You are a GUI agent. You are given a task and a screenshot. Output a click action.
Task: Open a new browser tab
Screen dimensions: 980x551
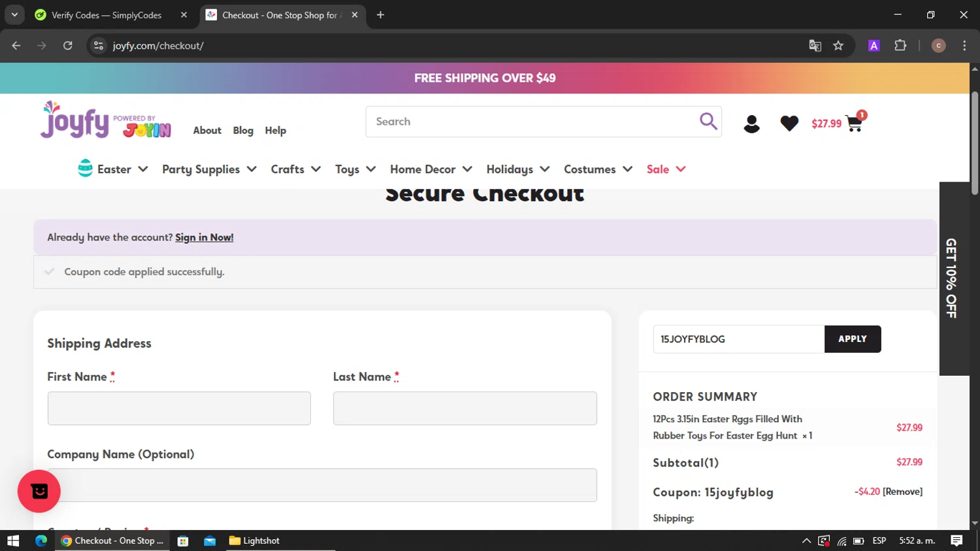[x=380, y=15]
